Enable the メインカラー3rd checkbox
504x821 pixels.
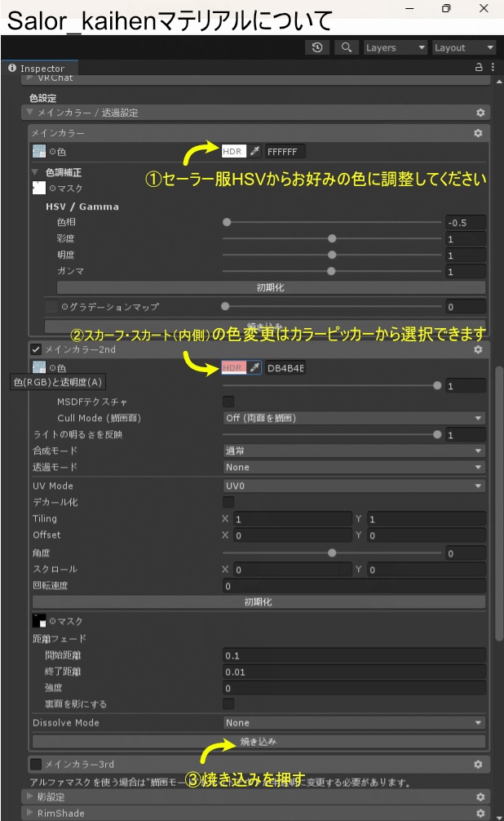click(x=36, y=765)
